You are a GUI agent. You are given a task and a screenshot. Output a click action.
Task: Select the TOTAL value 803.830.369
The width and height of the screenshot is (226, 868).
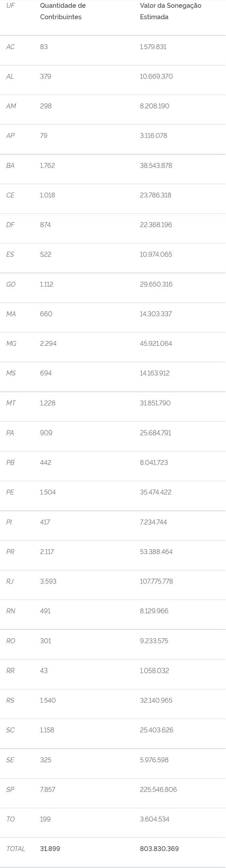coord(159,849)
